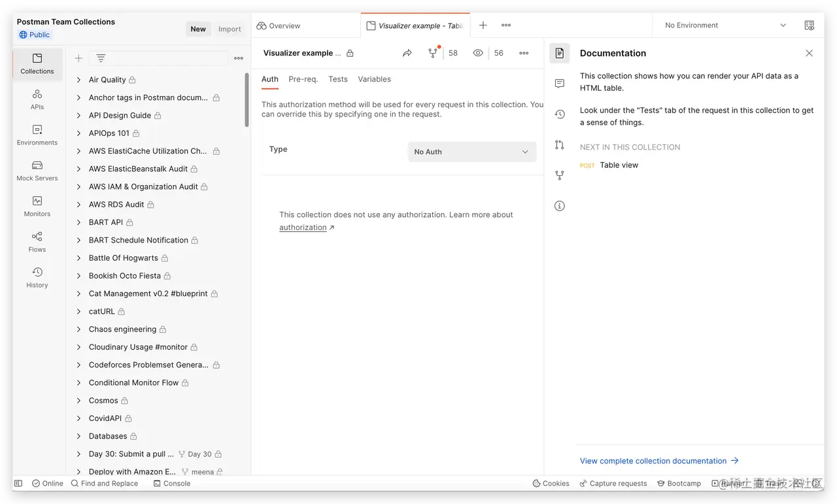Image resolution: width=837 pixels, height=504 pixels.
Task: Click the Import button
Action: tap(230, 29)
